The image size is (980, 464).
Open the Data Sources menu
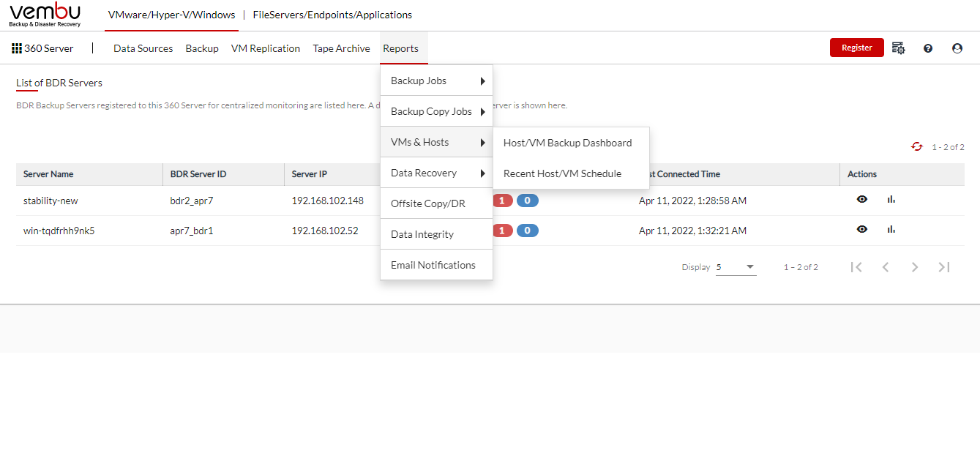click(x=143, y=48)
